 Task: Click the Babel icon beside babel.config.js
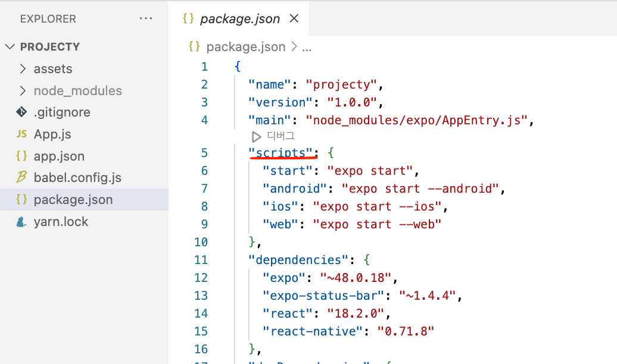(x=21, y=177)
